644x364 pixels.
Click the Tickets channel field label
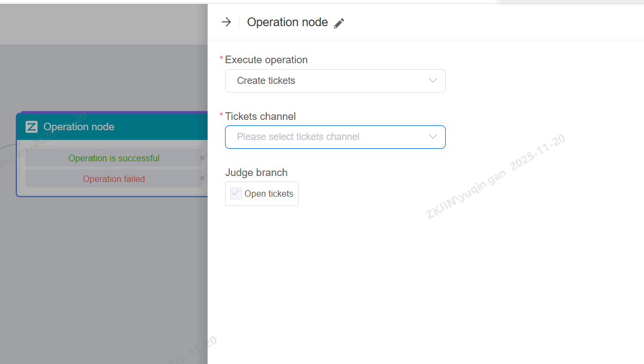click(260, 116)
